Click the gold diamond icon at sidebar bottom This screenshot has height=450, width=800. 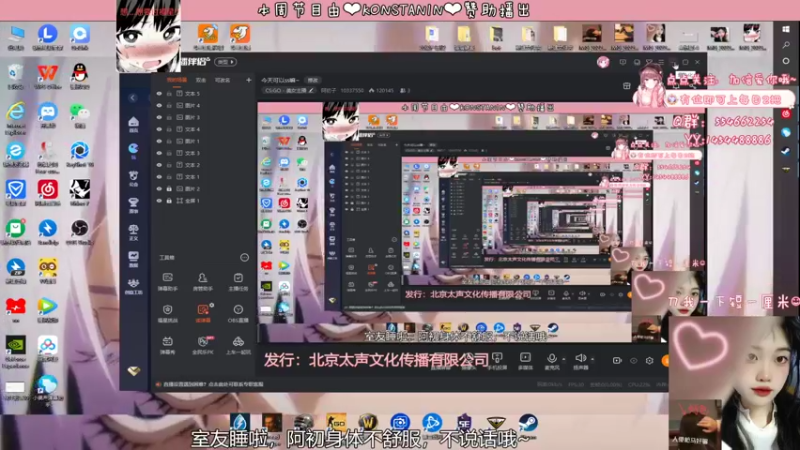point(134,371)
